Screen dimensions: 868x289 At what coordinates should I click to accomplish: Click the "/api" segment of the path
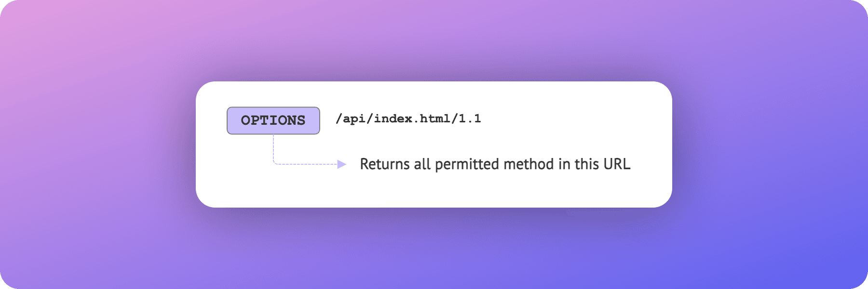pos(350,118)
